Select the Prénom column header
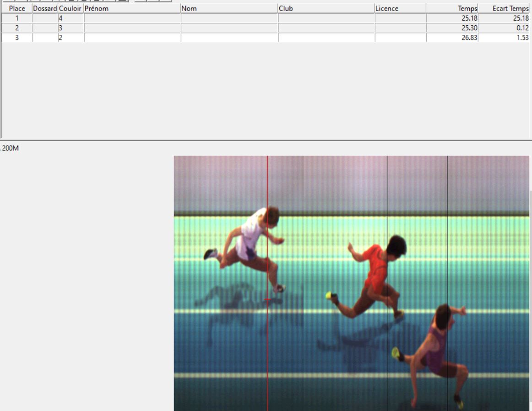 132,9
